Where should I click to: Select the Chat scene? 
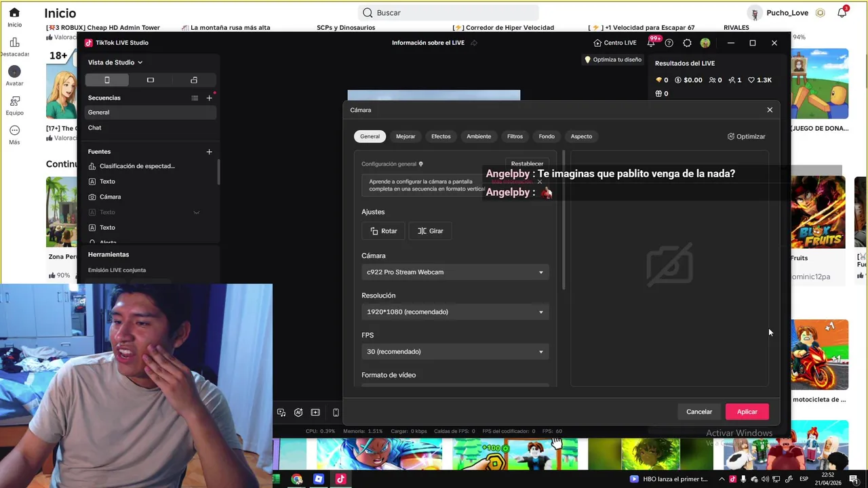(151, 127)
